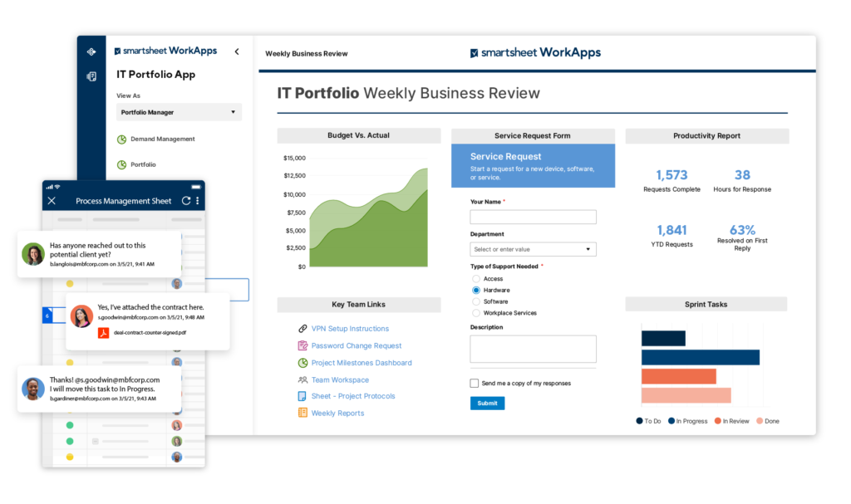This screenshot has width=851, height=504.
Task: Click the Done bar in Sprint Tasks
Action: [686, 395]
